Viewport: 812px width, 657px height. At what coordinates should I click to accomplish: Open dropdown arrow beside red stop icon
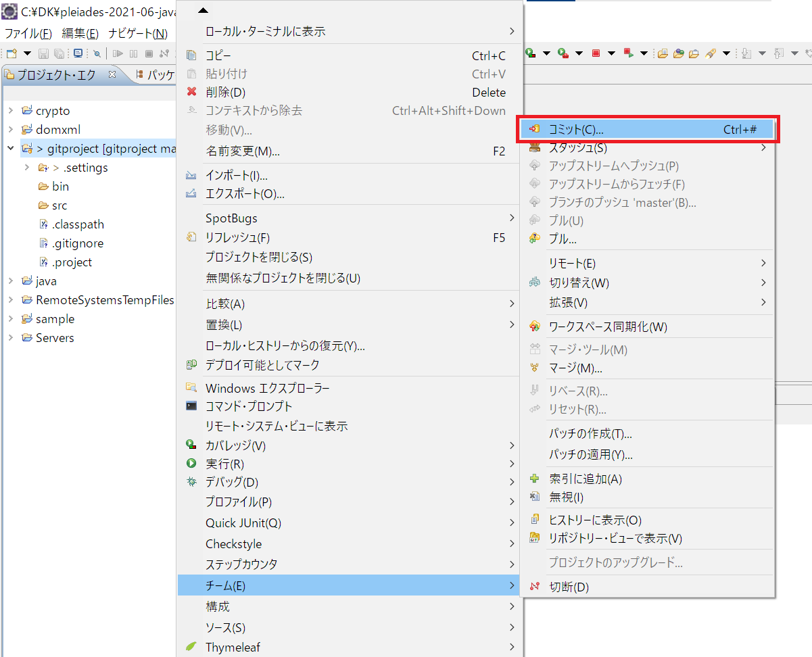click(611, 53)
